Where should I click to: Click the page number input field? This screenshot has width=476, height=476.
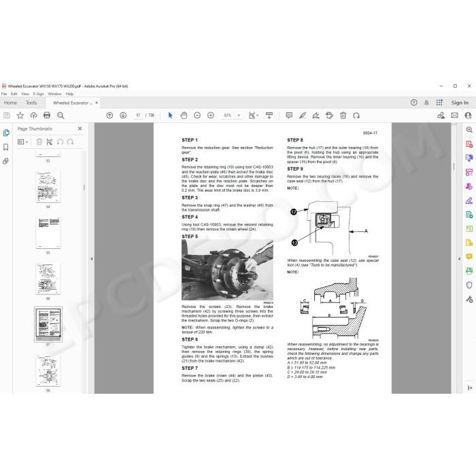tap(138, 116)
